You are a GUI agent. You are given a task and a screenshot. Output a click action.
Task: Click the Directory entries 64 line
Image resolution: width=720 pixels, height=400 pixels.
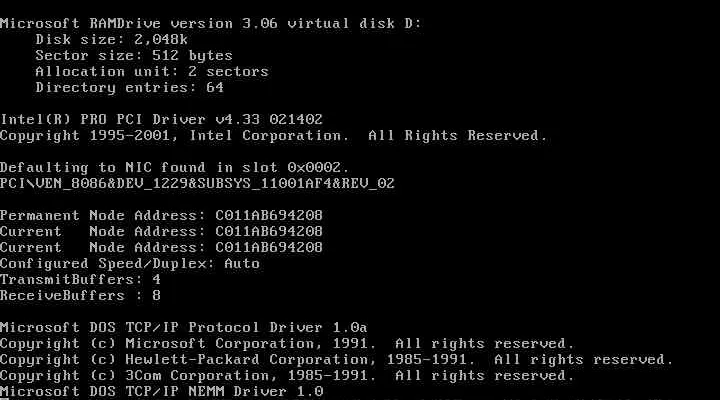[x=130, y=87]
